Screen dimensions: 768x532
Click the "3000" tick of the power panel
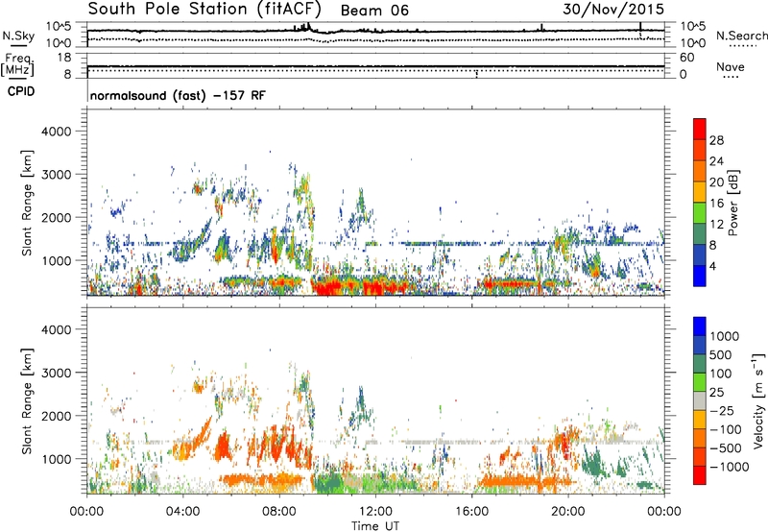pos(56,175)
